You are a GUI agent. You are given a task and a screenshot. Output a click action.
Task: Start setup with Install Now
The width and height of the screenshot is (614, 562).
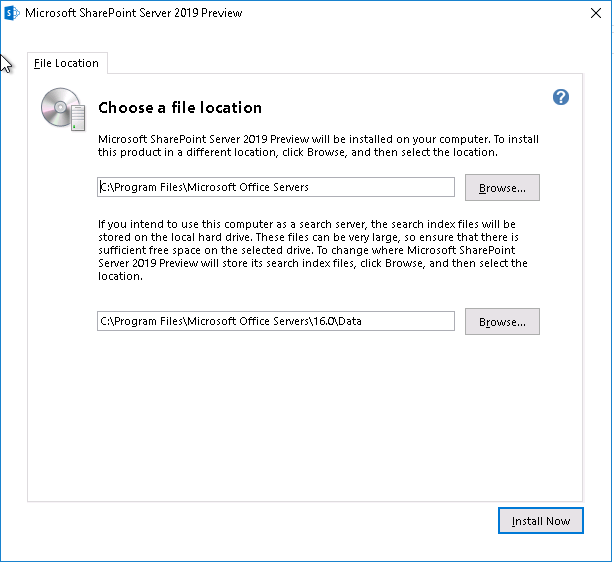(x=540, y=520)
